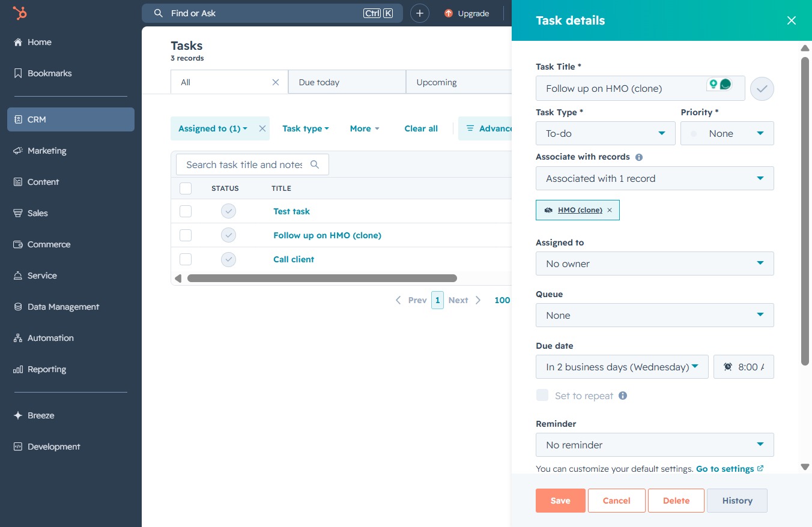Open the Task Type To-do dropdown

coord(605,133)
